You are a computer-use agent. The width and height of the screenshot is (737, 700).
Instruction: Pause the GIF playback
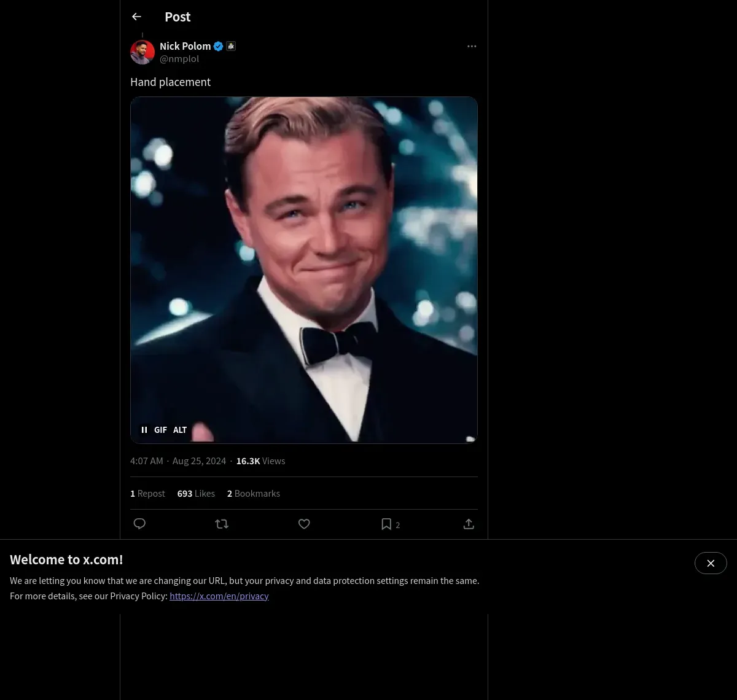tap(144, 430)
